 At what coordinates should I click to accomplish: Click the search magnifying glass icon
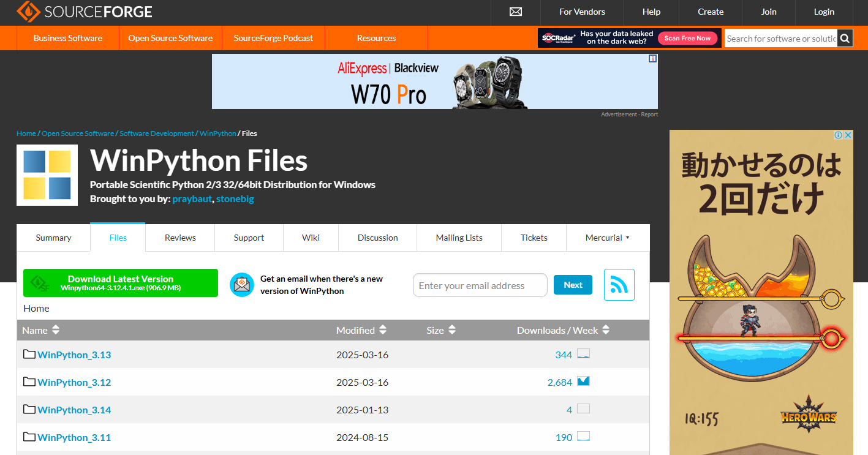(x=845, y=39)
